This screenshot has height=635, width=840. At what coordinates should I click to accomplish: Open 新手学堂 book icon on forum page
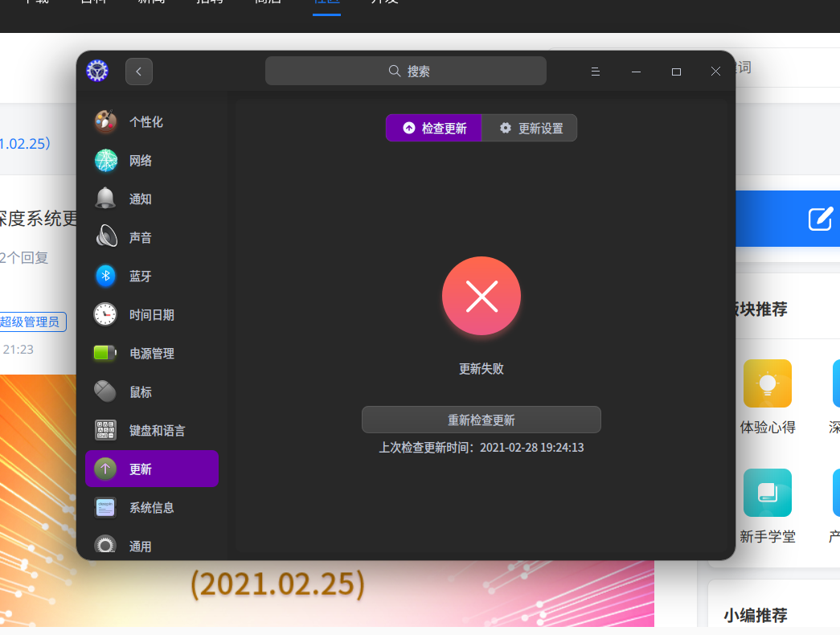(767, 493)
